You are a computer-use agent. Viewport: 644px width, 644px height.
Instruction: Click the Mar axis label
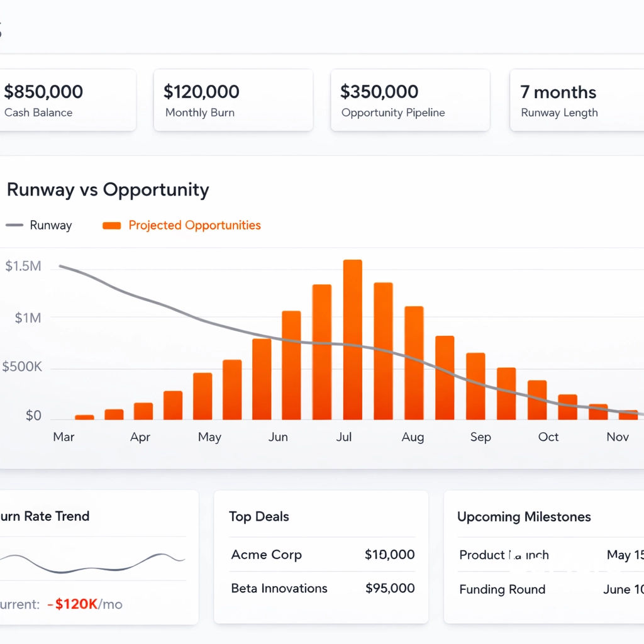pyautogui.click(x=64, y=436)
